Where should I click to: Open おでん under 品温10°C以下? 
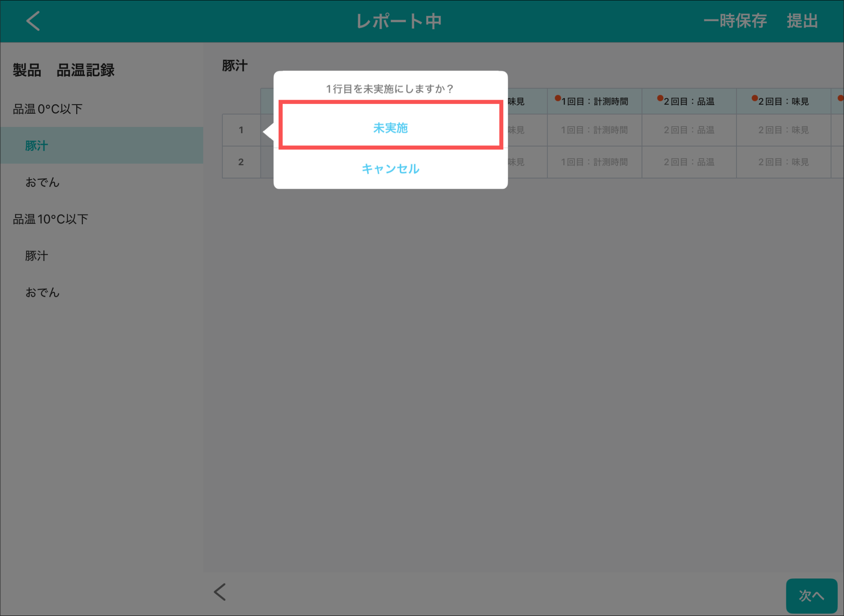coord(42,293)
